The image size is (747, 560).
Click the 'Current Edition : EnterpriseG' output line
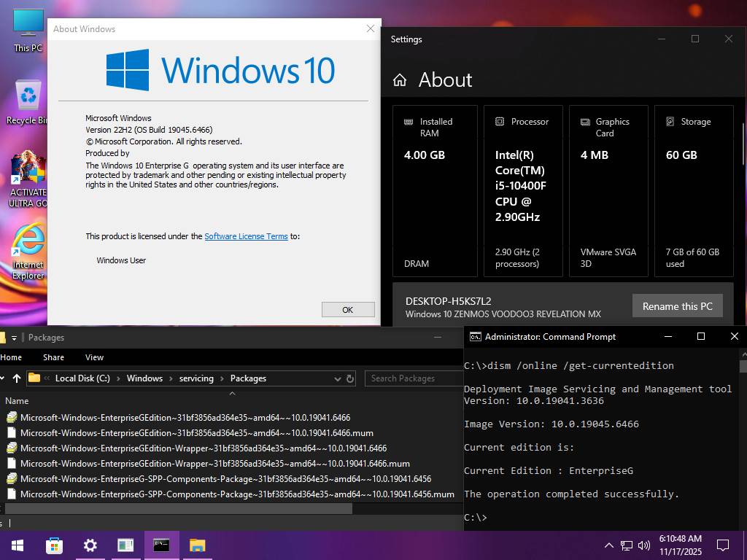click(x=549, y=470)
